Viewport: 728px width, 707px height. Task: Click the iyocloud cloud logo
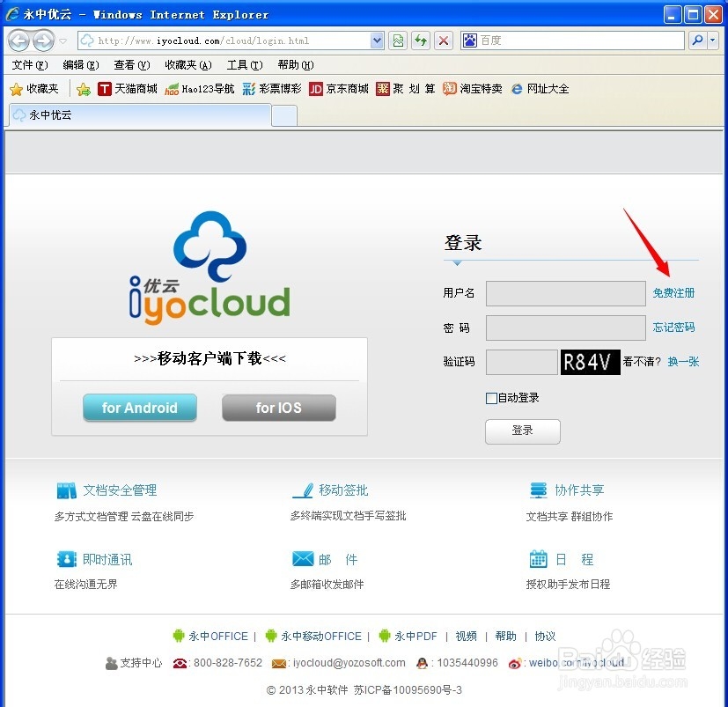tap(210, 268)
